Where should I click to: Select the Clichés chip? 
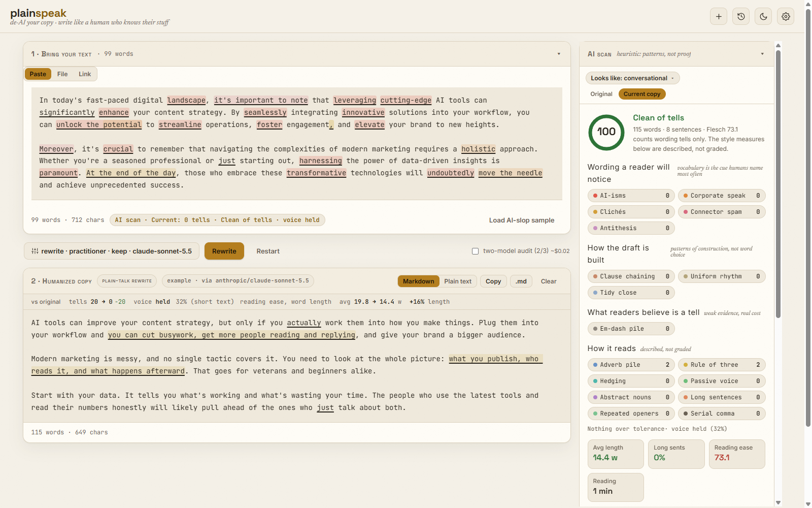(631, 212)
